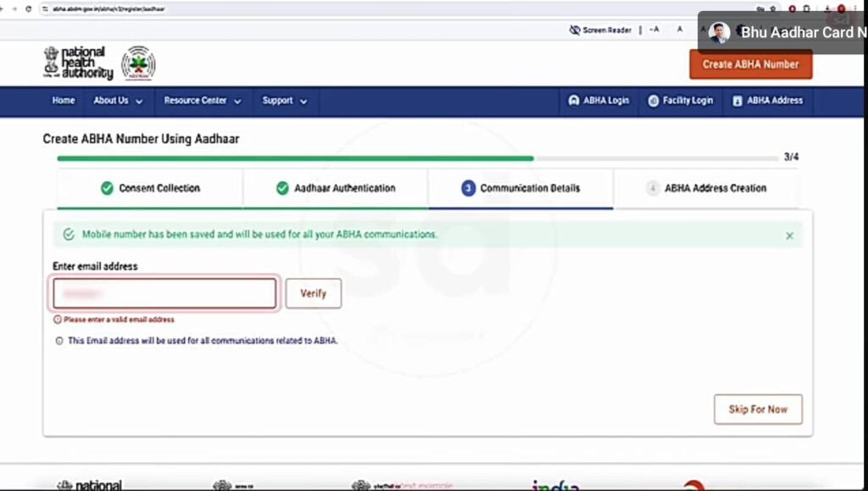The width and height of the screenshot is (868, 491).
Task: Bookmark this page with the star icon
Action: pyautogui.click(x=773, y=8)
